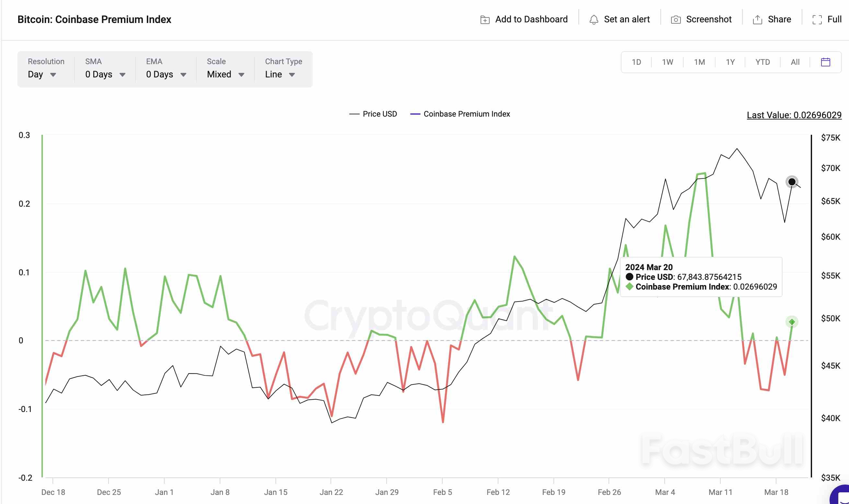The image size is (849, 504).
Task: Click the Share upload icon
Action: tap(757, 20)
